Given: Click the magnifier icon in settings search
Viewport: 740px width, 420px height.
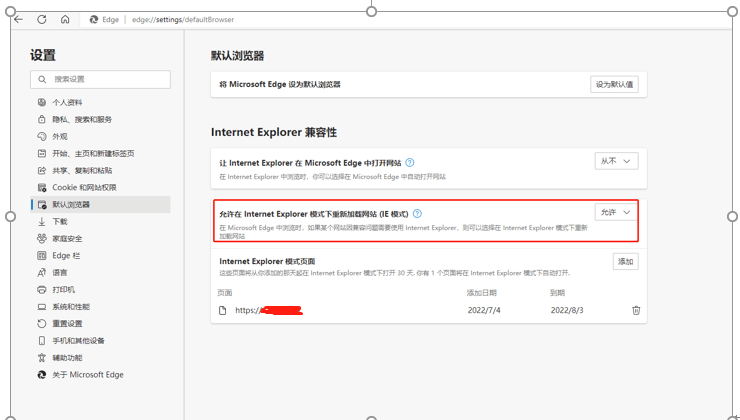Looking at the screenshot, I should pyautogui.click(x=42, y=79).
